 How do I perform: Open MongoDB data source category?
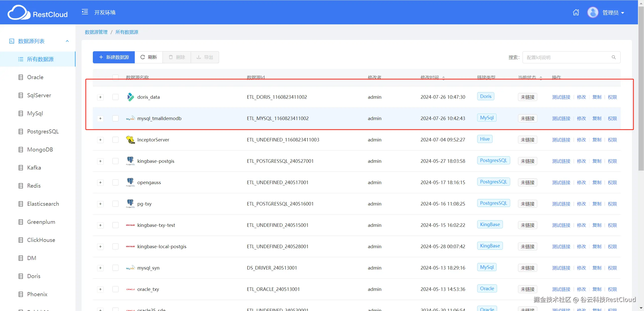(x=40, y=149)
